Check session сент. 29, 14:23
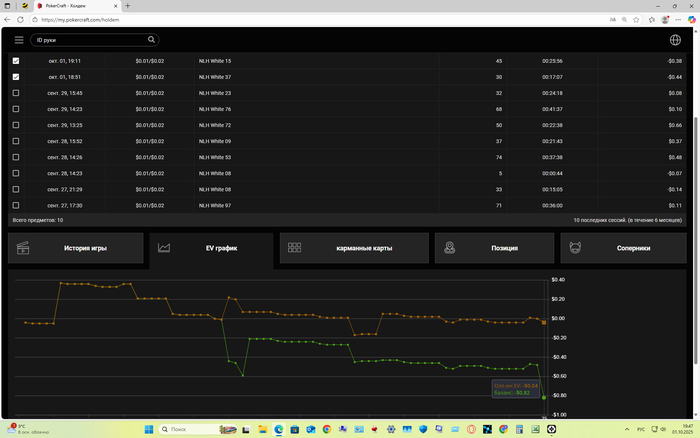The width and height of the screenshot is (700, 438). click(16, 109)
